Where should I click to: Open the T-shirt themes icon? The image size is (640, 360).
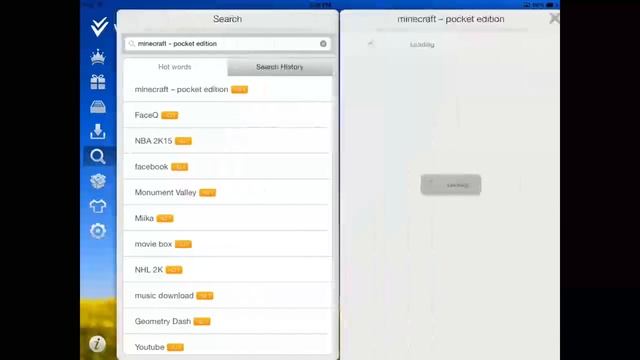(98, 206)
